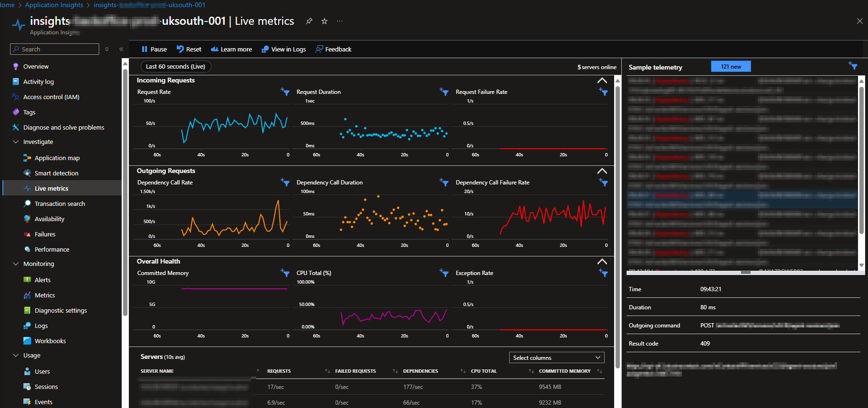Collapse the Outgoing Requests section
This screenshot has width=868, height=408.
click(602, 171)
